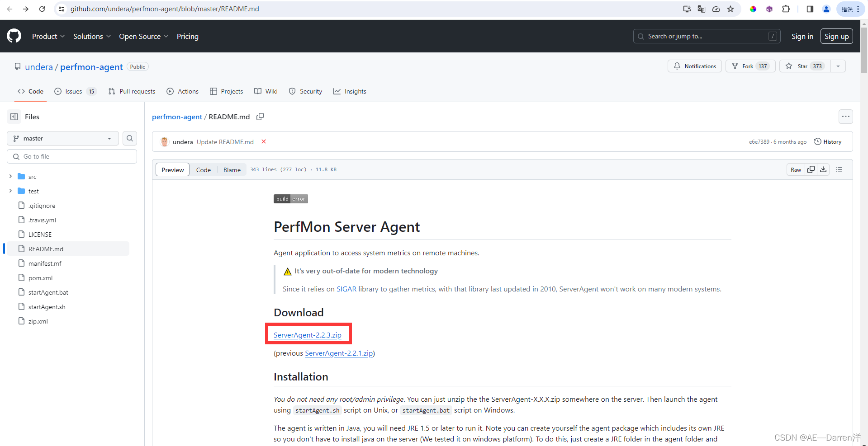Image resolution: width=868 pixels, height=446 pixels.
Task: Search files with magnifier button
Action: (x=130, y=138)
